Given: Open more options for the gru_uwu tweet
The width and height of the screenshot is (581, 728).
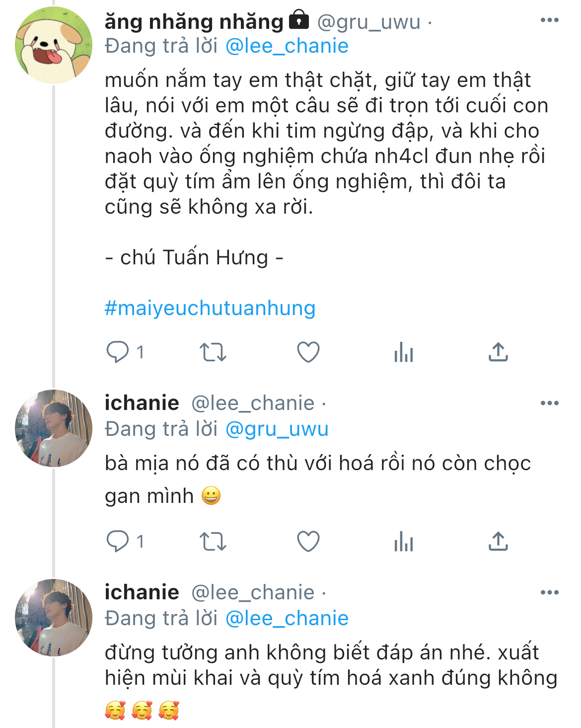Looking at the screenshot, I should pyautogui.click(x=549, y=20).
